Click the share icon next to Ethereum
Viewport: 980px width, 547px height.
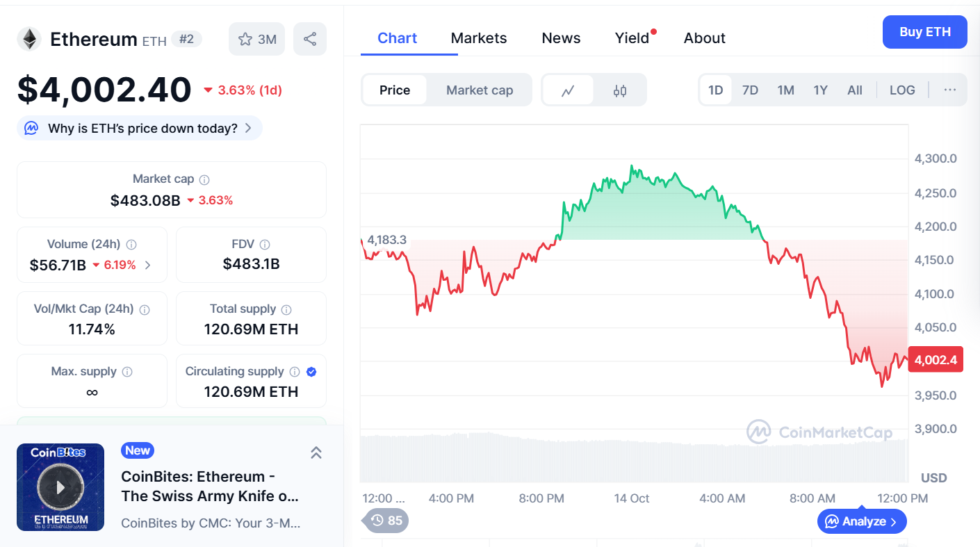click(x=310, y=39)
